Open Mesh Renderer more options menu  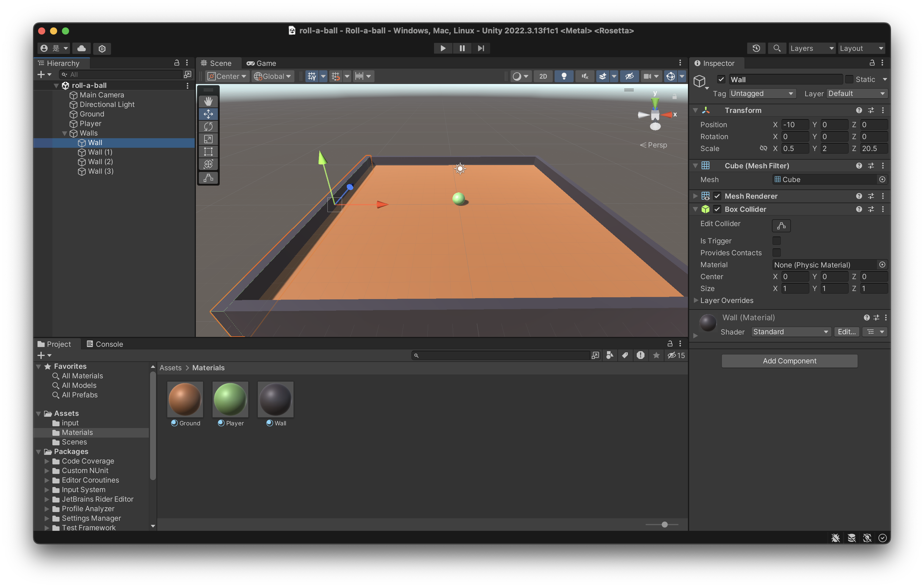coord(883,196)
